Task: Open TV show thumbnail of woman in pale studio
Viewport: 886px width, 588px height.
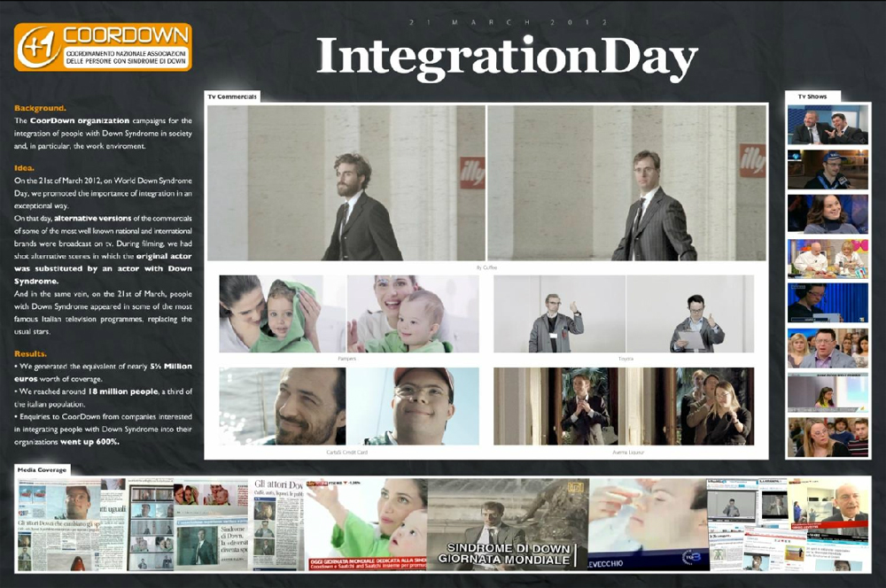Action: coord(828,392)
